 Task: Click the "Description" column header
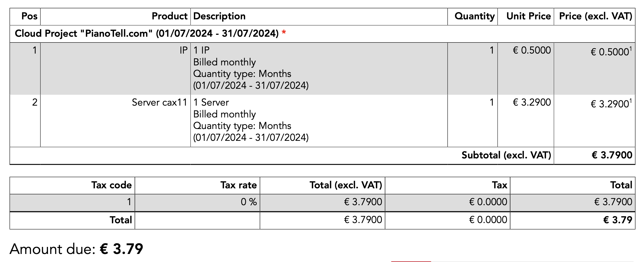[219, 16]
